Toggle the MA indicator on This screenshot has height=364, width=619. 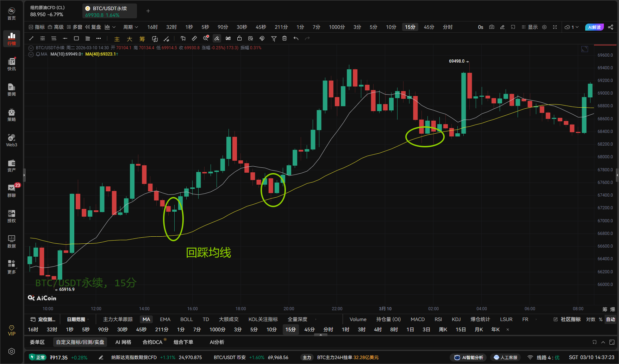coord(146,319)
